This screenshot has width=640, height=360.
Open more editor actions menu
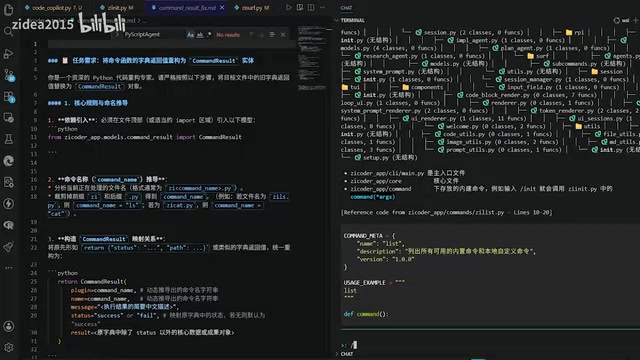(322, 7)
